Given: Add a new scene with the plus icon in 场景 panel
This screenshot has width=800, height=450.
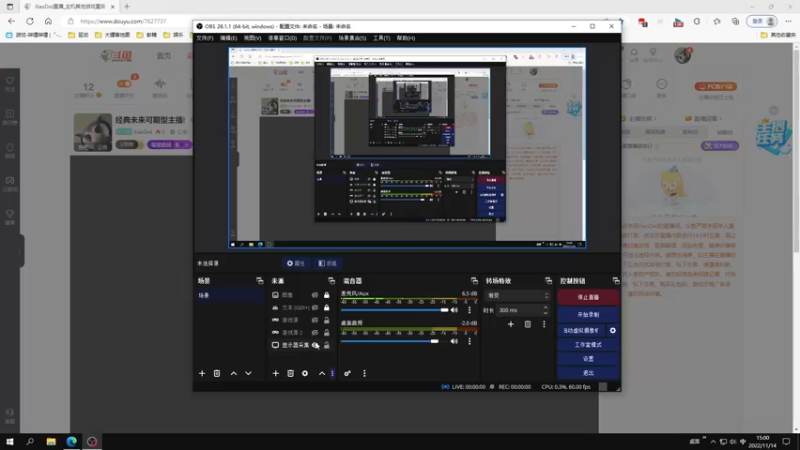Looking at the screenshot, I should [202, 373].
